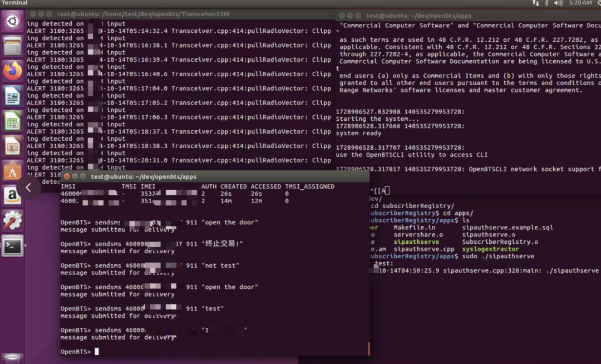Focus the root@ubuntu Transceiver52M window title bar

point(144,14)
